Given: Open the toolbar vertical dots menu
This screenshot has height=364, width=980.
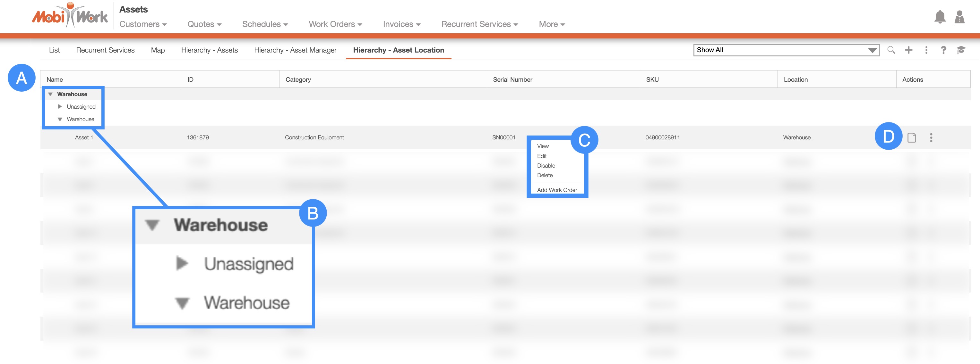Looking at the screenshot, I should (926, 50).
